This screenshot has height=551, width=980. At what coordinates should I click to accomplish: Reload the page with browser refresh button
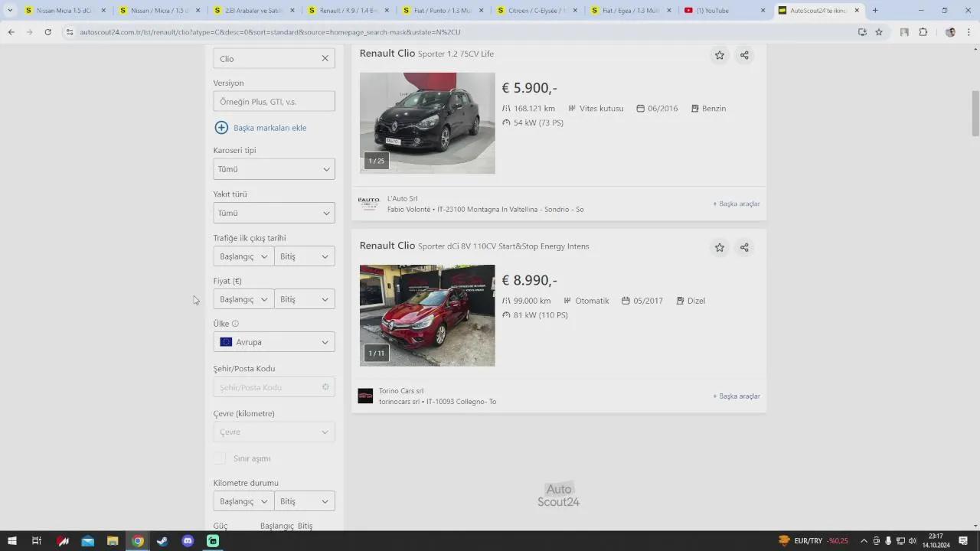click(x=47, y=32)
